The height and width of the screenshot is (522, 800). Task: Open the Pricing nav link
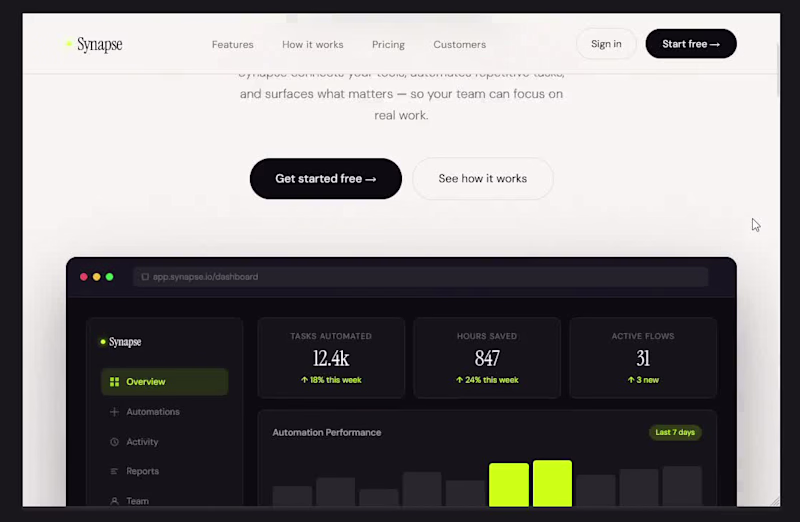(x=388, y=44)
